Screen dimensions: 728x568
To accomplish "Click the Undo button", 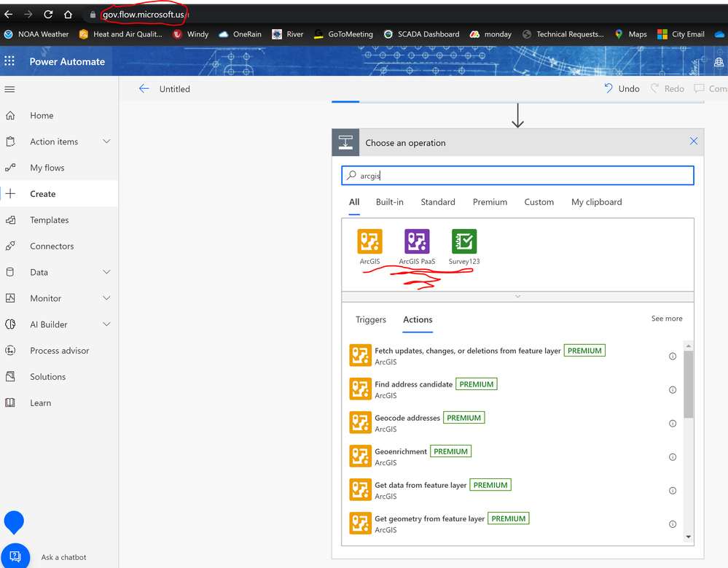I will click(x=622, y=89).
